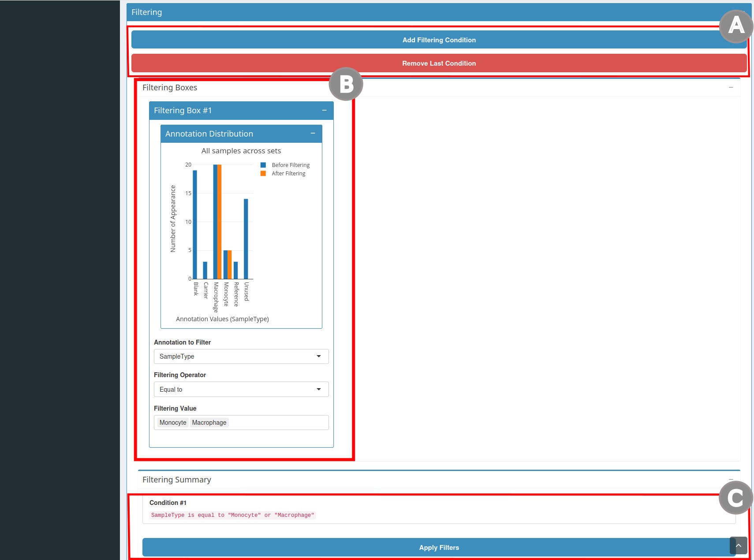Collapse the Annotation Distribution panel
754x560 pixels.
[x=313, y=133]
